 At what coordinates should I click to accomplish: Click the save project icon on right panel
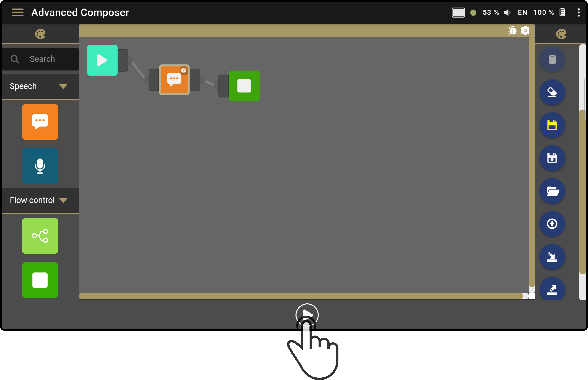click(x=553, y=125)
